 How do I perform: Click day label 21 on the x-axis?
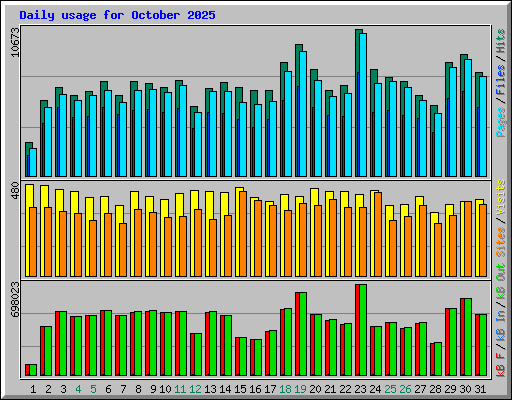pyautogui.click(x=330, y=389)
